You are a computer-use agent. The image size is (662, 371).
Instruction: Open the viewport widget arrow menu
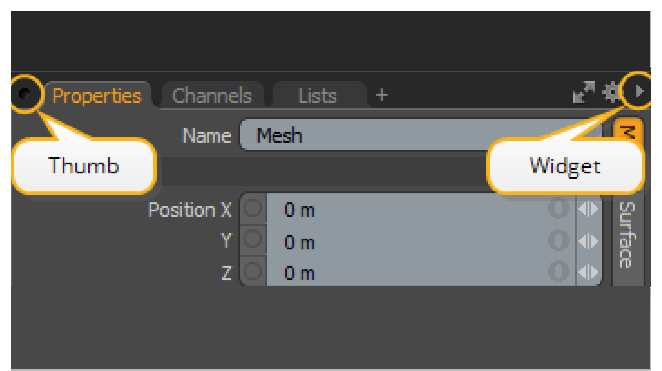(639, 91)
